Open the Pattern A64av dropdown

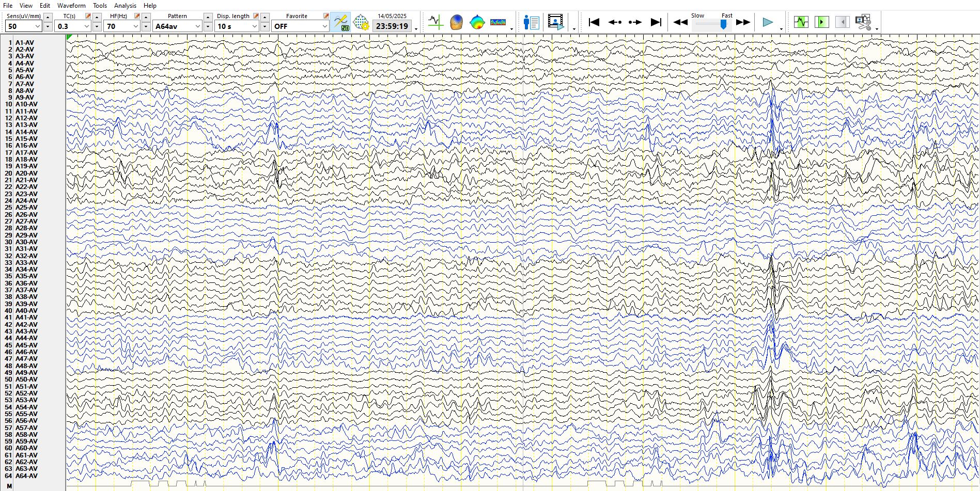[x=197, y=26]
